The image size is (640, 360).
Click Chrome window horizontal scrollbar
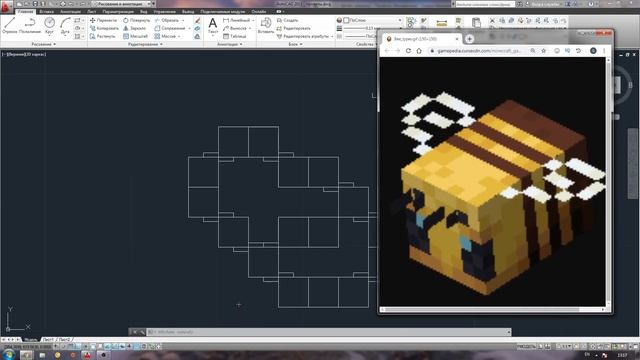pyautogui.click(x=492, y=309)
